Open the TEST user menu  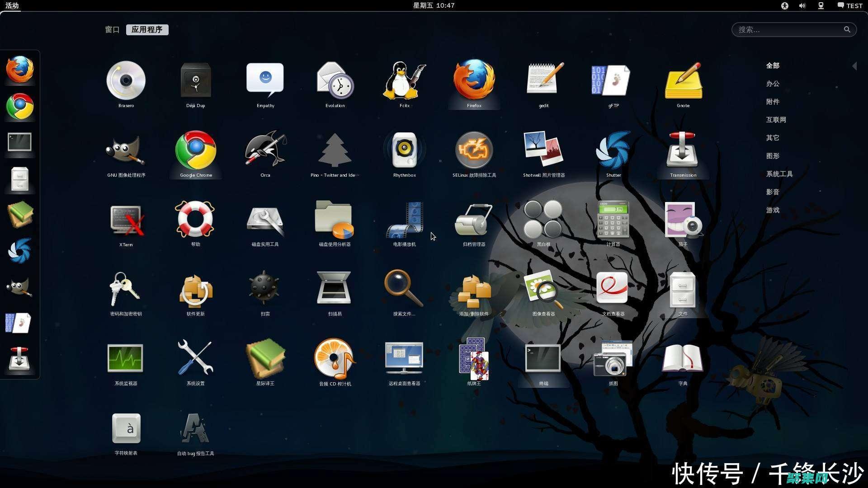pyautogui.click(x=849, y=5)
